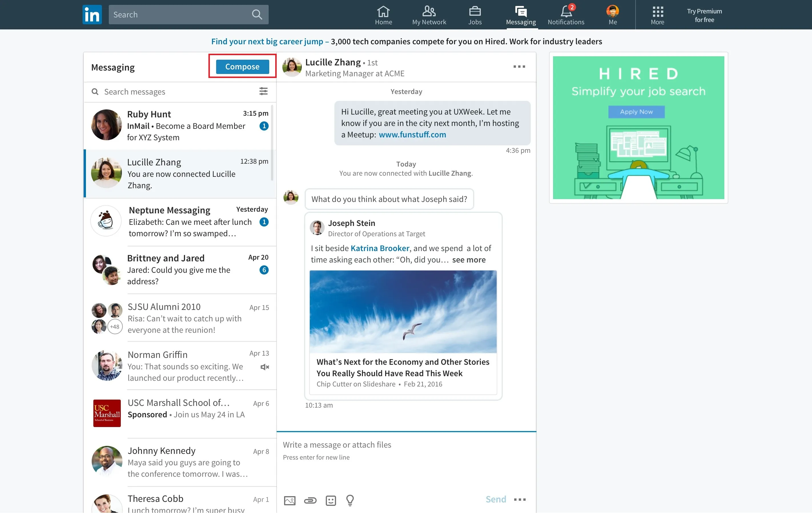Click the lightbulb suggestion icon

[350, 498]
